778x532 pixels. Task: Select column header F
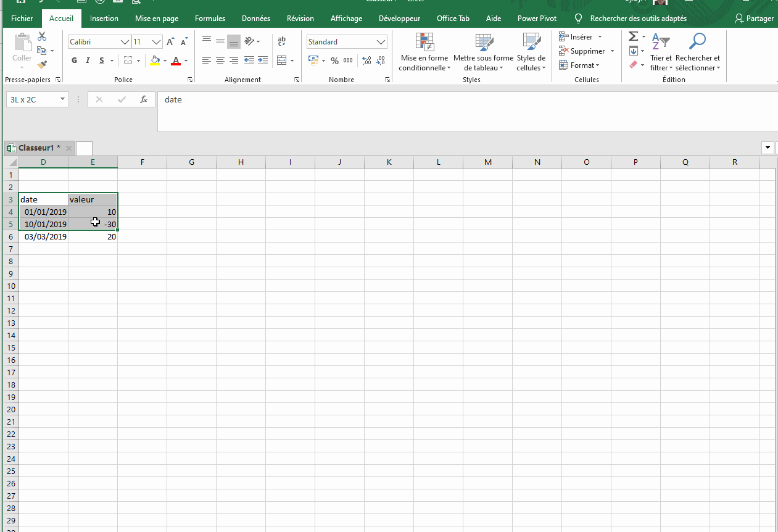coord(143,162)
